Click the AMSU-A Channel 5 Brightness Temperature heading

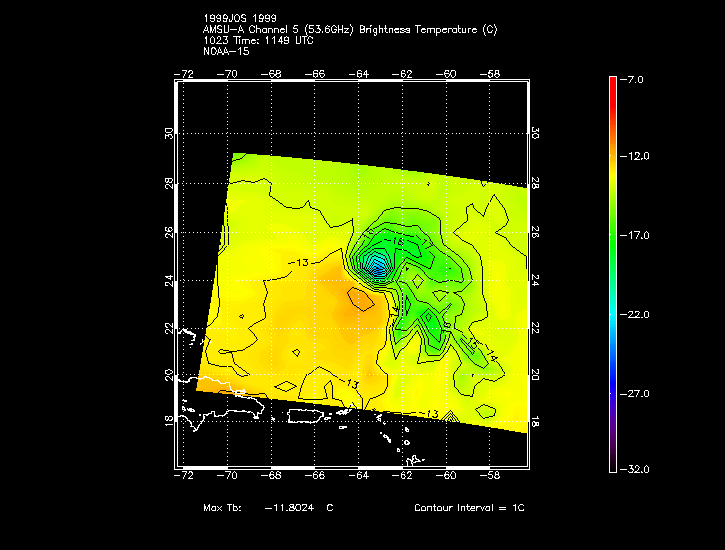(349, 30)
